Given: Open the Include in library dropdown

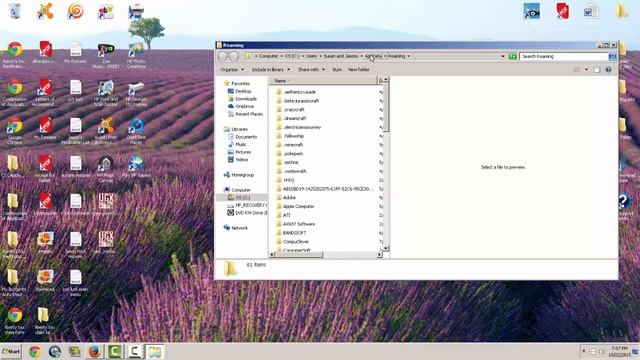Looking at the screenshot, I should 271,70.
